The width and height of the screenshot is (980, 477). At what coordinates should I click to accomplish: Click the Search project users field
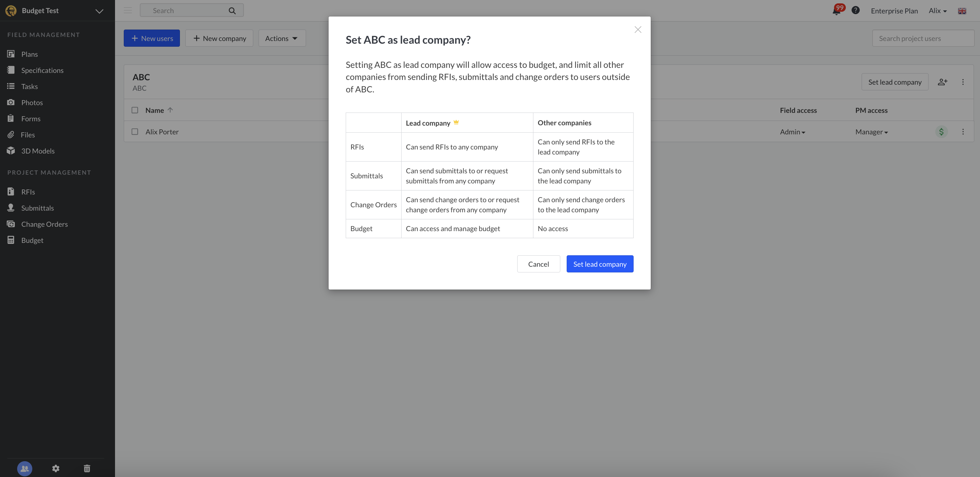pos(922,38)
